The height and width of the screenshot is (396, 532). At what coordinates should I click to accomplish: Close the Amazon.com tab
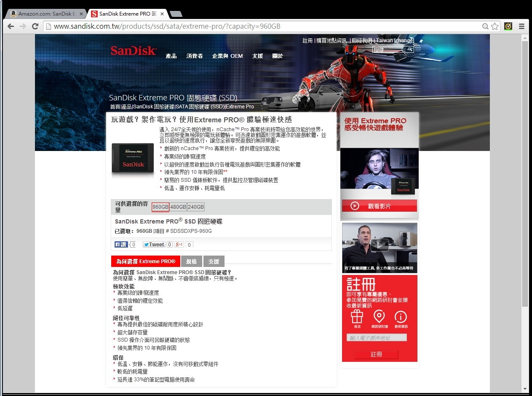pyautogui.click(x=81, y=13)
